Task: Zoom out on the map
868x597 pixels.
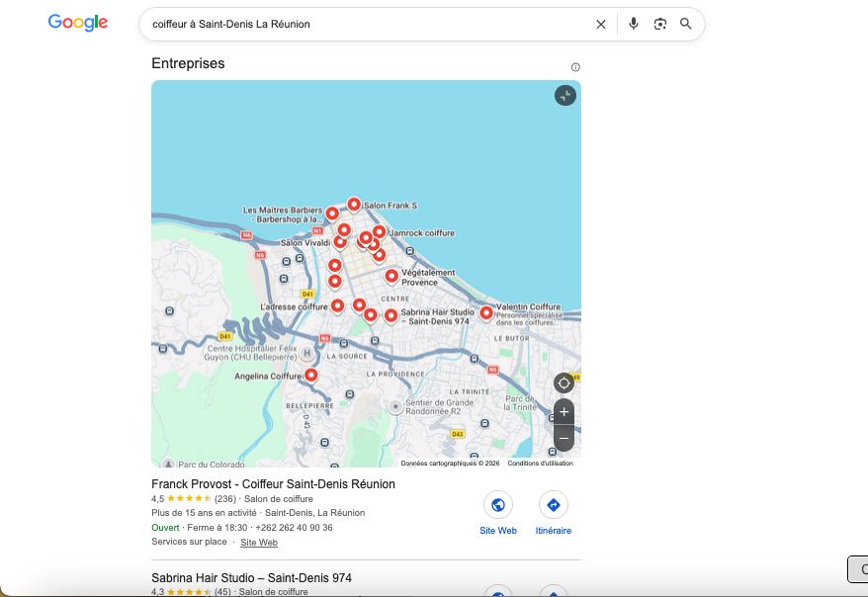Action: [x=564, y=438]
